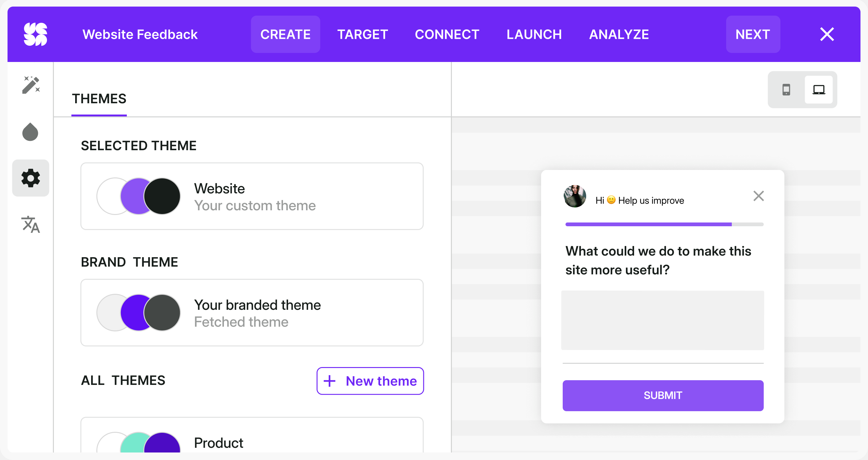The width and height of the screenshot is (868, 460).
Task: Click the survey answer text area
Action: 663,320
